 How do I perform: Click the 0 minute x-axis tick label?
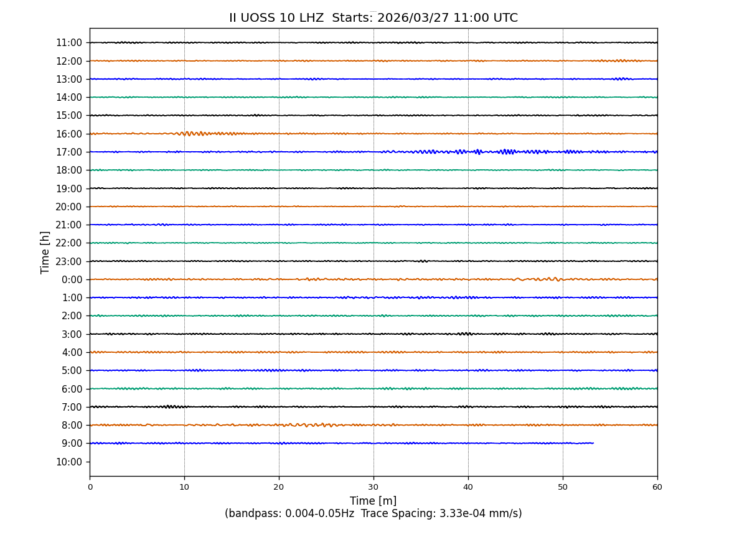pos(90,487)
